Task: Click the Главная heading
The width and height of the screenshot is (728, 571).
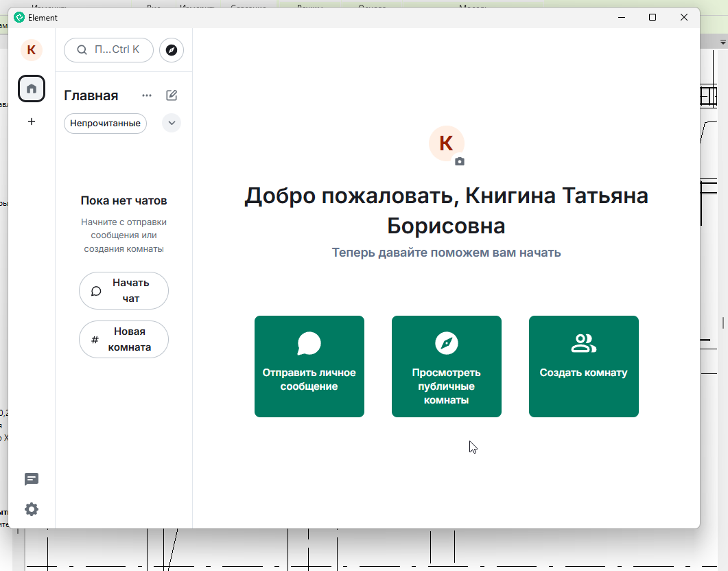Action: (x=91, y=95)
